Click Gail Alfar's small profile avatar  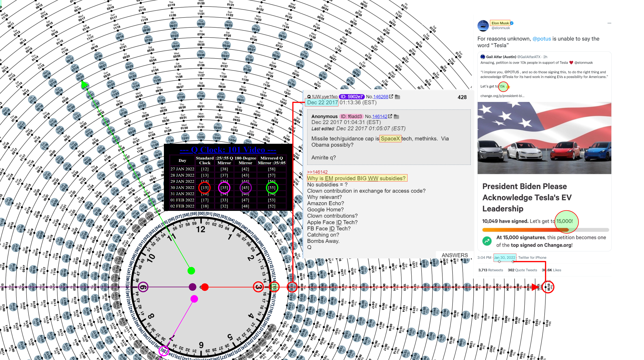coord(483,57)
